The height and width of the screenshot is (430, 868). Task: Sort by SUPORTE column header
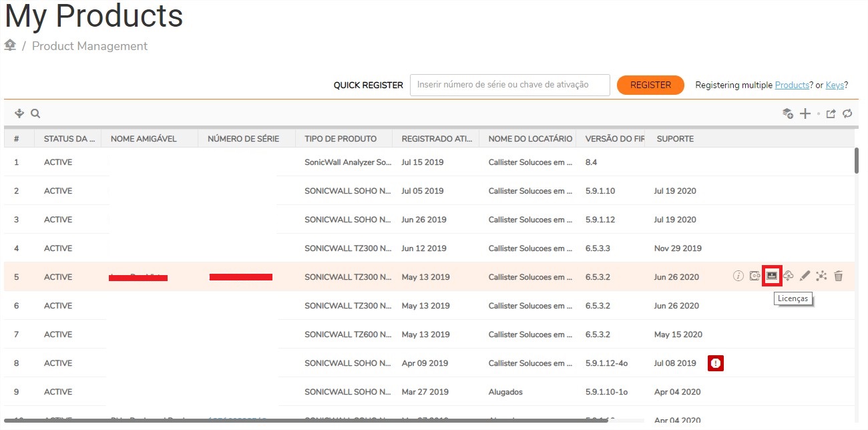click(x=675, y=139)
